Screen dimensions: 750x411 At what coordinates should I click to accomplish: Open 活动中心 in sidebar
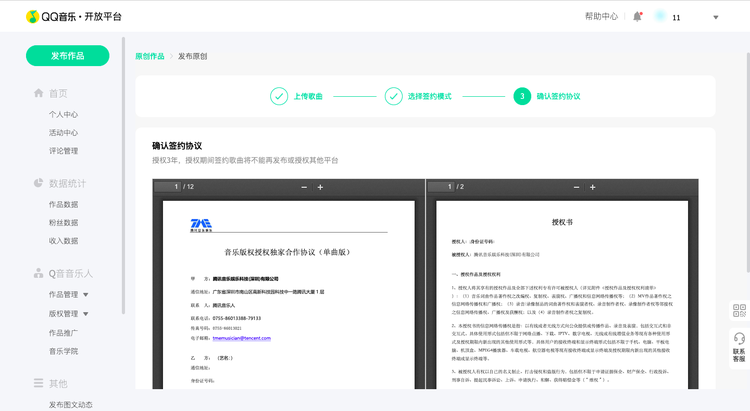tap(63, 133)
